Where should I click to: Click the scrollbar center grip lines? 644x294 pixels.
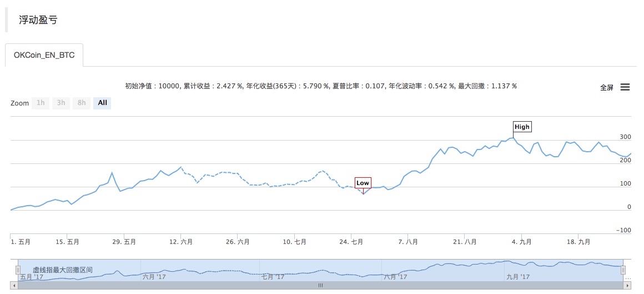coord(321,285)
